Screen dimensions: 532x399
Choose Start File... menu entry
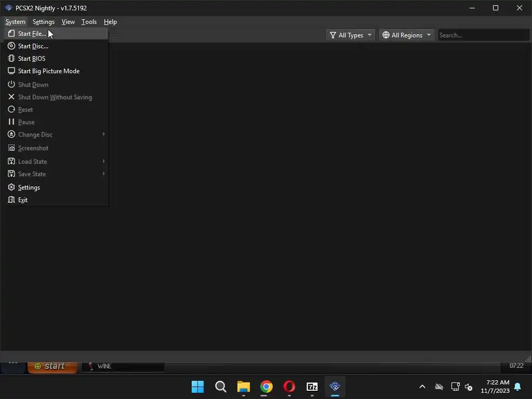[x=56, y=34]
